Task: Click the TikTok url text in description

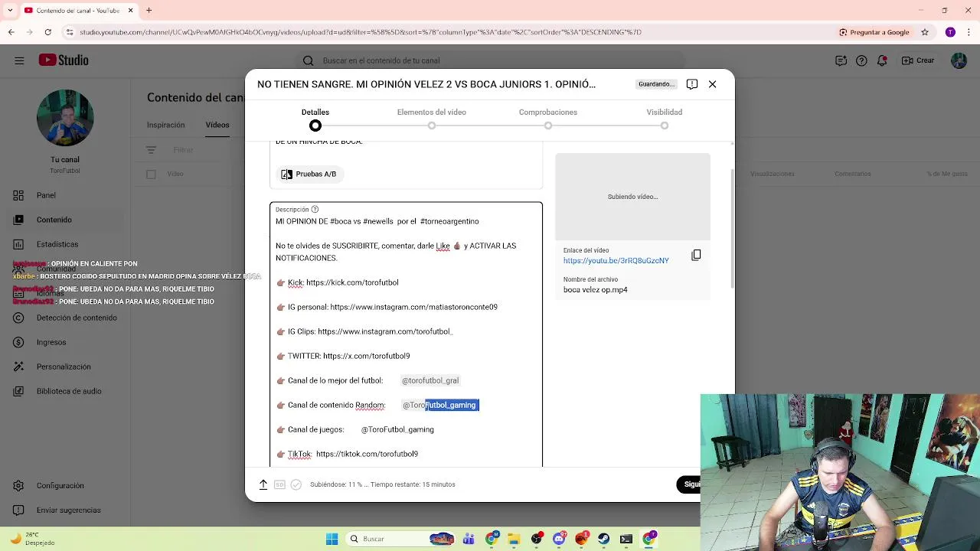Action: (x=367, y=454)
